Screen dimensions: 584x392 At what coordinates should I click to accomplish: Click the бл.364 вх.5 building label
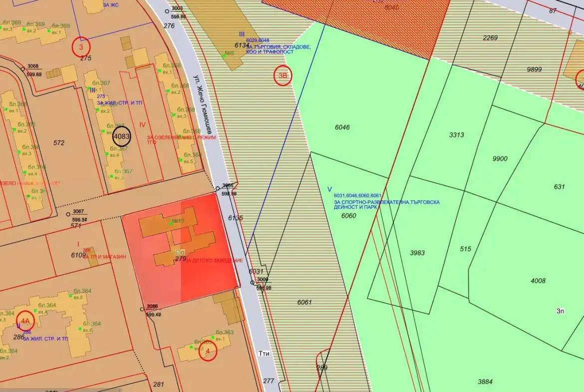[x=83, y=294]
